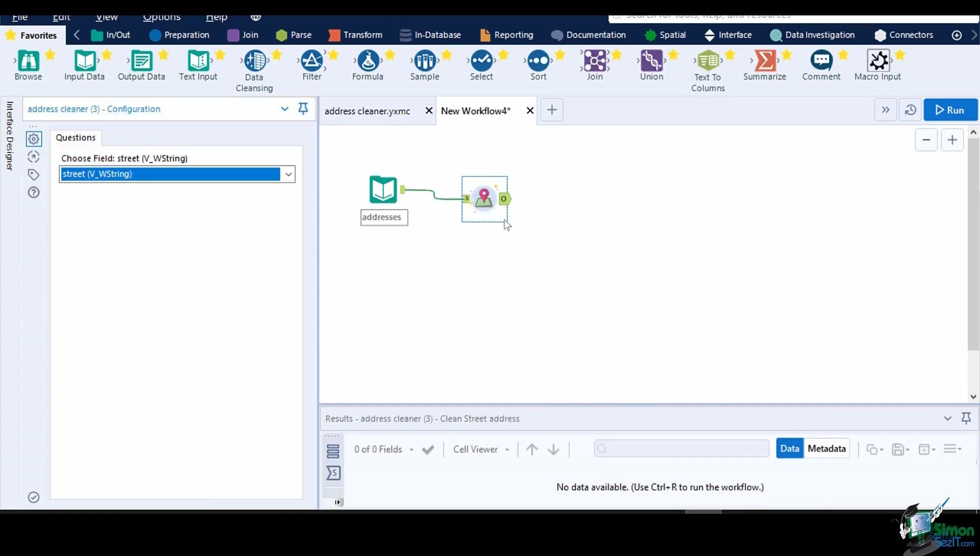Click the addresses Input Data node on canvas
Screen dimensions: 980x556
tap(383, 189)
